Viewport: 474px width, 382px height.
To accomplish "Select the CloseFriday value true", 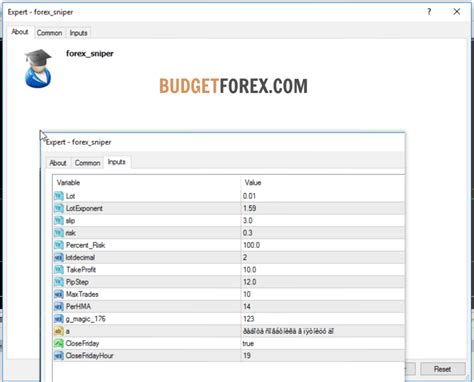I will pos(248,343).
